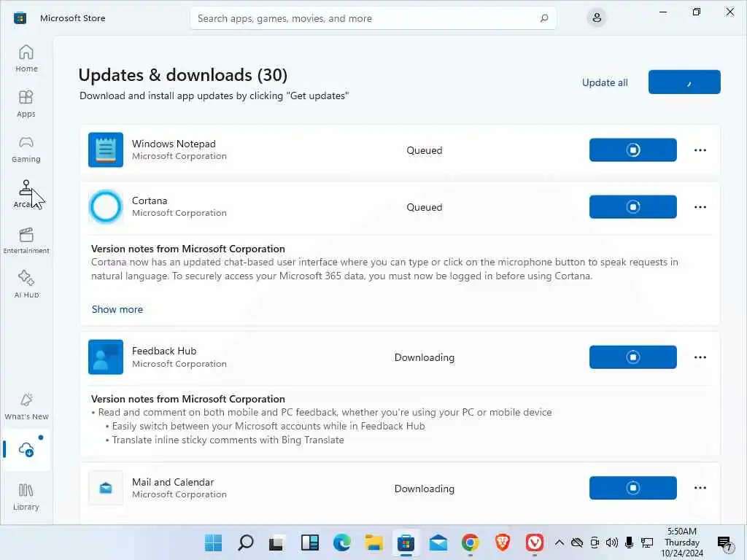The width and height of the screenshot is (747, 560).
Task: Open more options for Cortana
Action: [700, 206]
